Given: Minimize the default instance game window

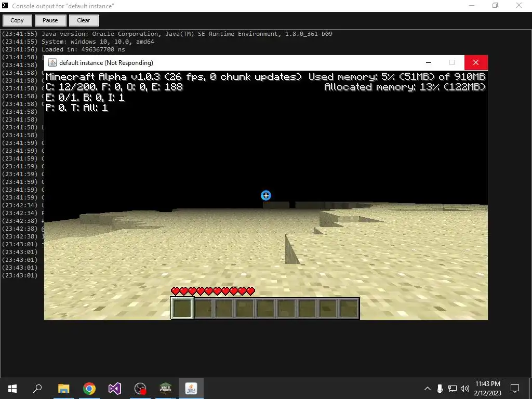Looking at the screenshot, I should [x=429, y=62].
